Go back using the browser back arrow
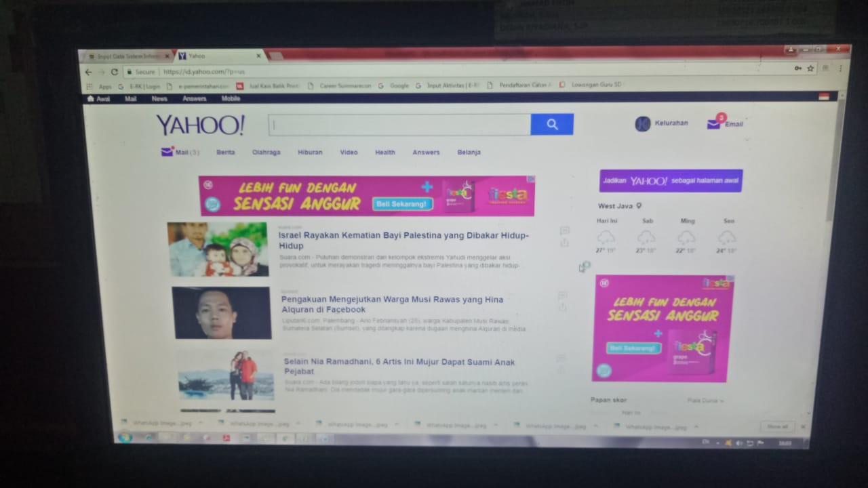Screen dimensions: 868x488 coord(88,72)
